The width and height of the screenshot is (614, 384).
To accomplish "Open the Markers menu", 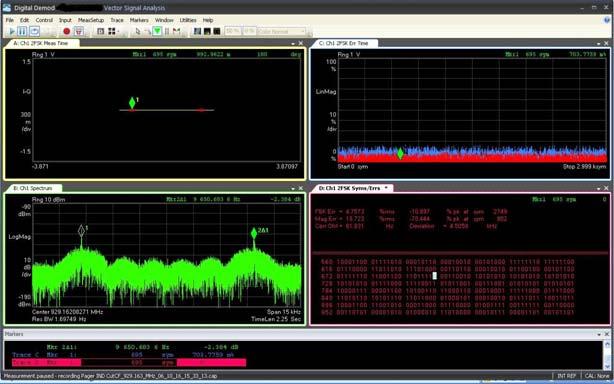I will coord(139,20).
